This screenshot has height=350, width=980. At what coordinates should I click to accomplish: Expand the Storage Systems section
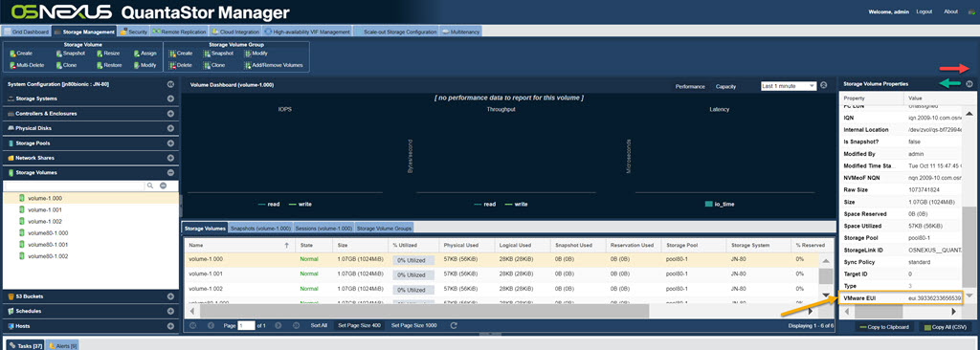coord(170,98)
